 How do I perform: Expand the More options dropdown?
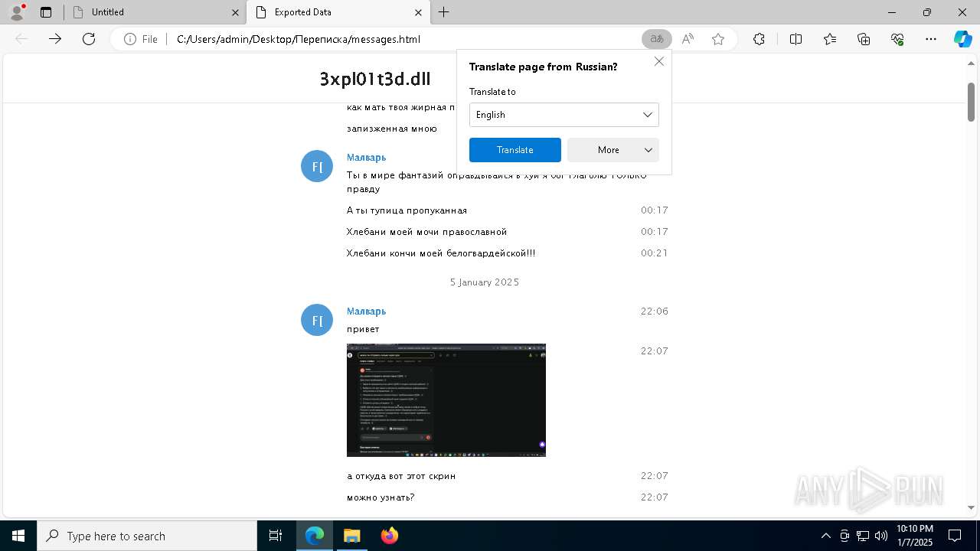613,150
